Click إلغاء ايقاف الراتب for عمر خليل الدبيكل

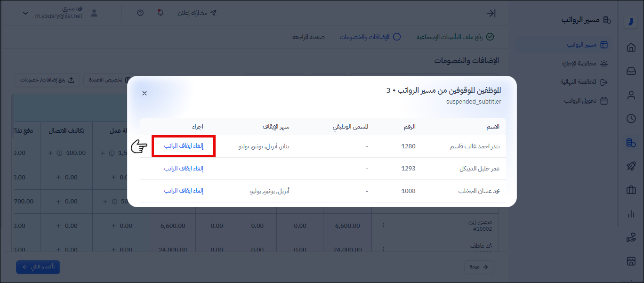[184, 168]
